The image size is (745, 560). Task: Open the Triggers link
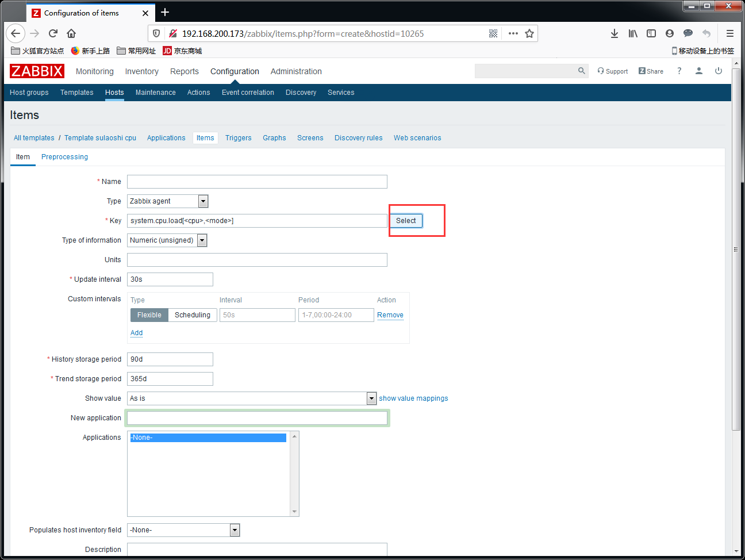click(x=239, y=138)
